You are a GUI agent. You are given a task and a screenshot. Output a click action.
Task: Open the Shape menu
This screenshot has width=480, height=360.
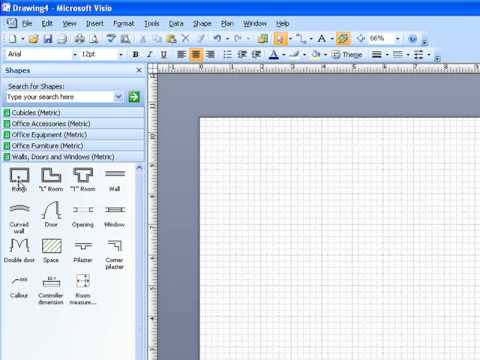(202, 23)
